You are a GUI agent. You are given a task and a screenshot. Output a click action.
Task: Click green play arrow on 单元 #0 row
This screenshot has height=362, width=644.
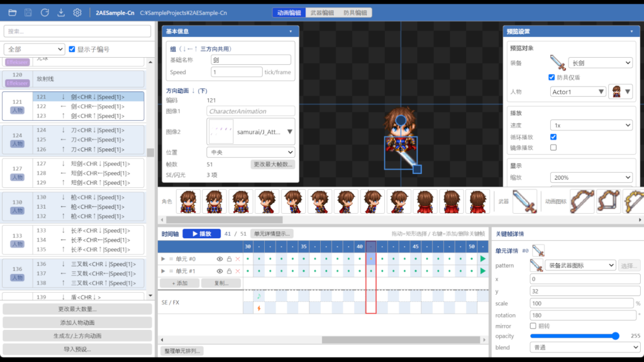[x=483, y=259]
